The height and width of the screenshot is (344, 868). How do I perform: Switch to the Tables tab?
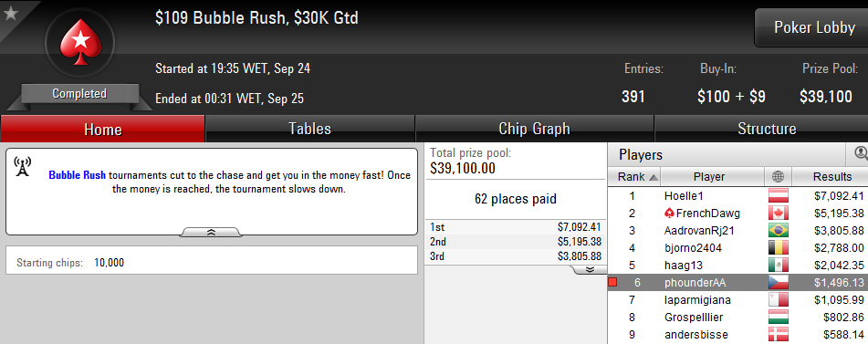point(310,129)
